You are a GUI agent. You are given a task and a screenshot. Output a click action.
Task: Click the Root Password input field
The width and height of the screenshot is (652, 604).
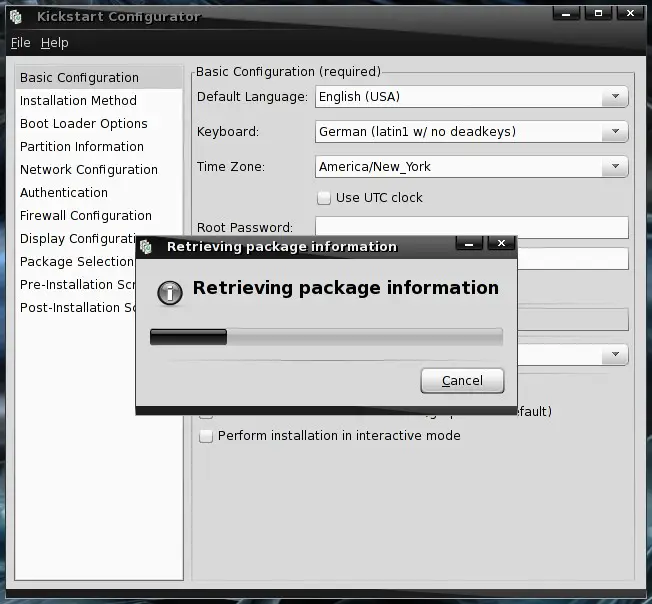tap(471, 228)
